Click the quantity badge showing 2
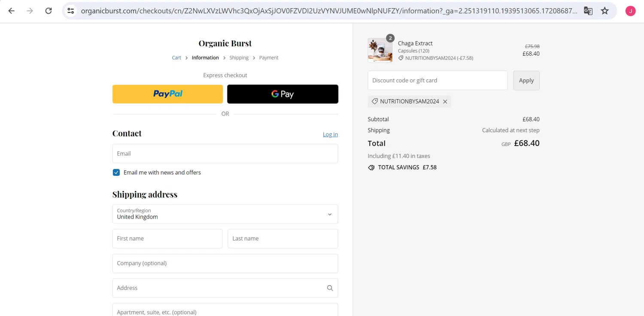 point(390,38)
